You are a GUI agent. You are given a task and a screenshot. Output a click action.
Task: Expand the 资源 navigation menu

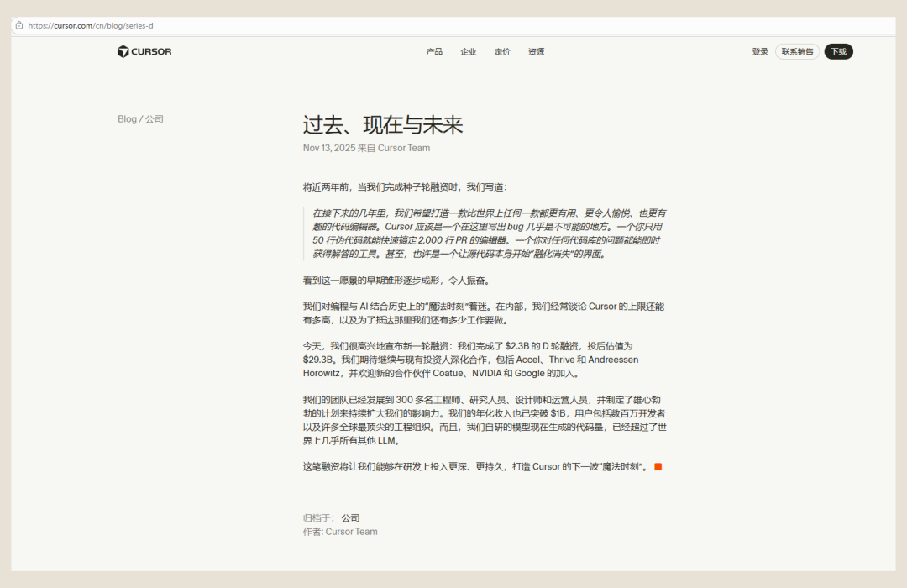536,52
